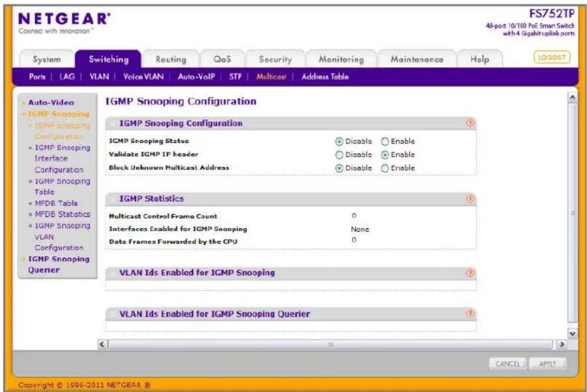The image size is (587, 392).
Task: Collapse the IGMP Snooping sidebar group
Action: tap(58, 114)
